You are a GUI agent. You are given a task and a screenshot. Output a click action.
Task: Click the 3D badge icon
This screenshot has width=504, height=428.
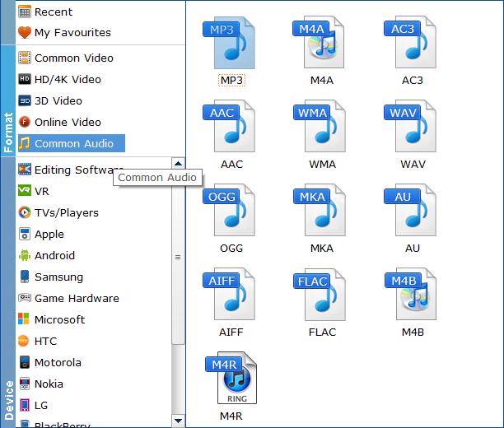(x=25, y=100)
